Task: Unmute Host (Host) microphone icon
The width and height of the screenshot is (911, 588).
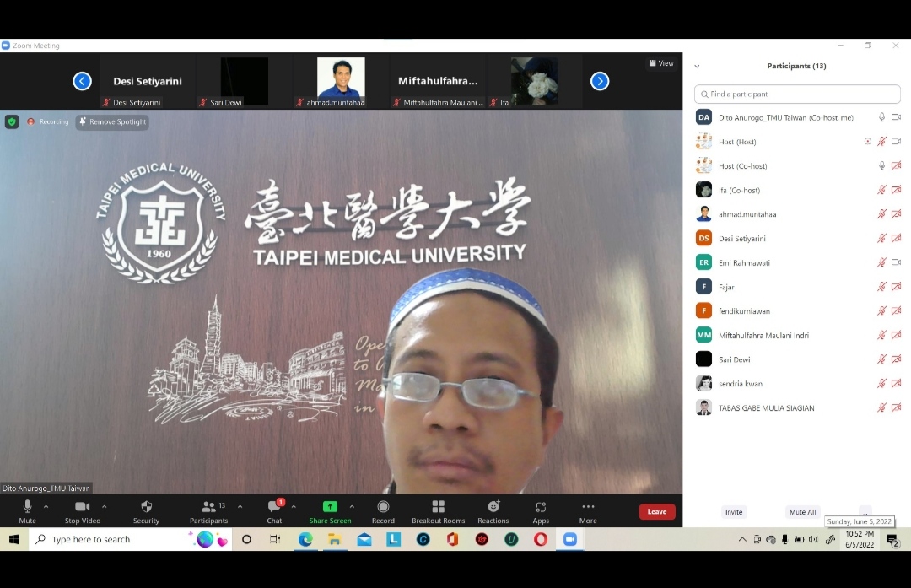Action: pyautogui.click(x=881, y=141)
